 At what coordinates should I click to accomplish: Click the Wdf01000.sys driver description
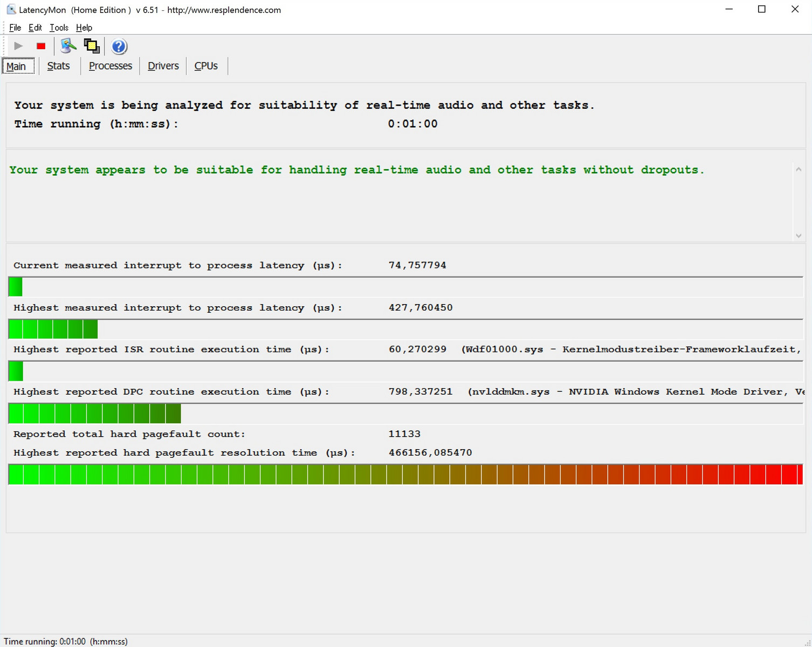pyautogui.click(x=631, y=349)
